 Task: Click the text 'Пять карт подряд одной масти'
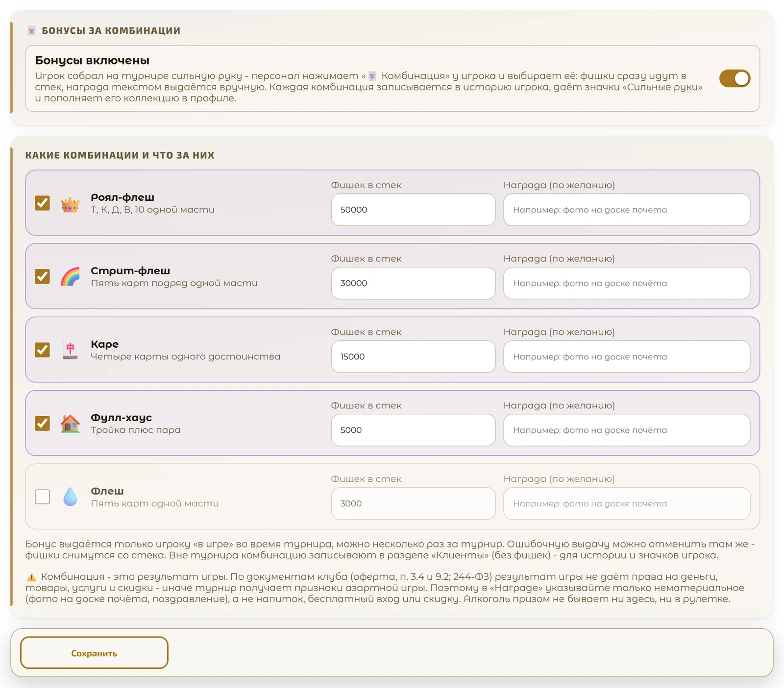174,283
